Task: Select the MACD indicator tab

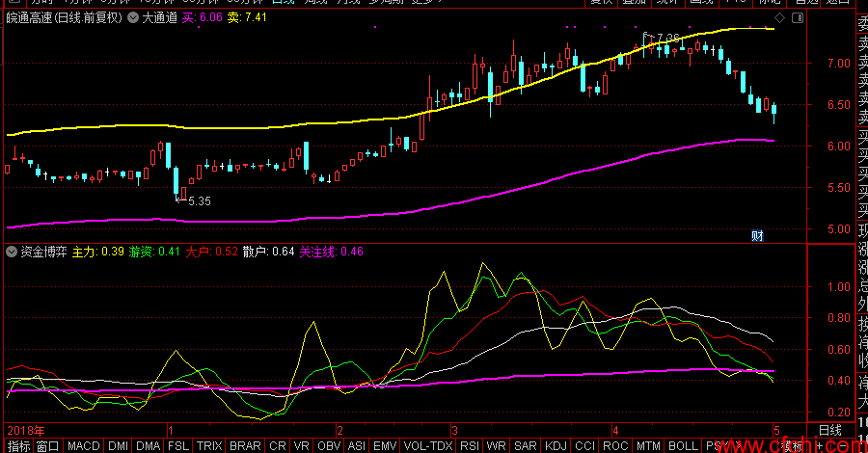Action: click(84, 446)
